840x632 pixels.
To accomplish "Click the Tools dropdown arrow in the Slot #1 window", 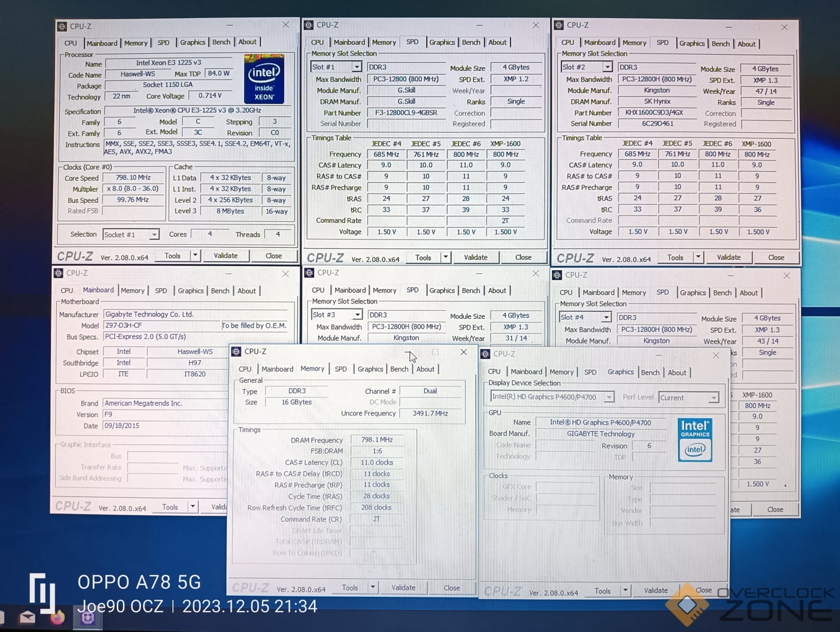I will (x=446, y=257).
